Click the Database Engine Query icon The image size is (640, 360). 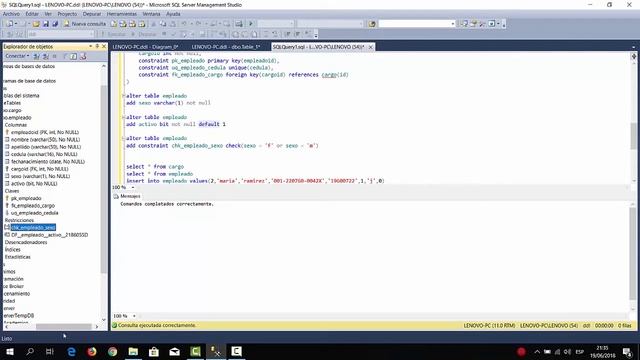[114, 24]
